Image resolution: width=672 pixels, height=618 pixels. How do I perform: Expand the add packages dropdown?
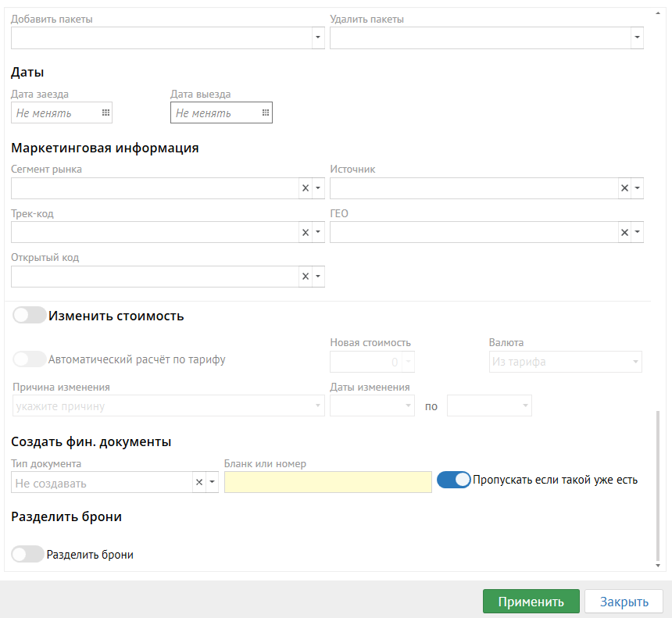[318, 38]
